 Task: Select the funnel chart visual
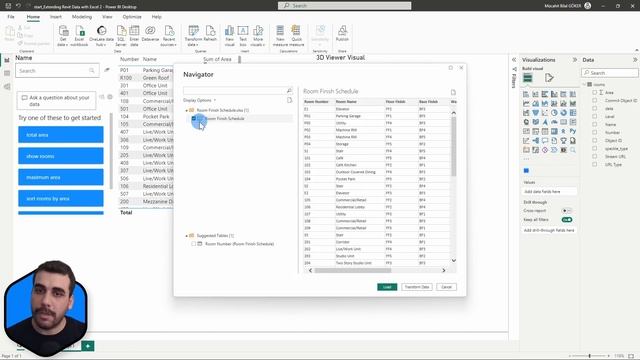click(536, 113)
